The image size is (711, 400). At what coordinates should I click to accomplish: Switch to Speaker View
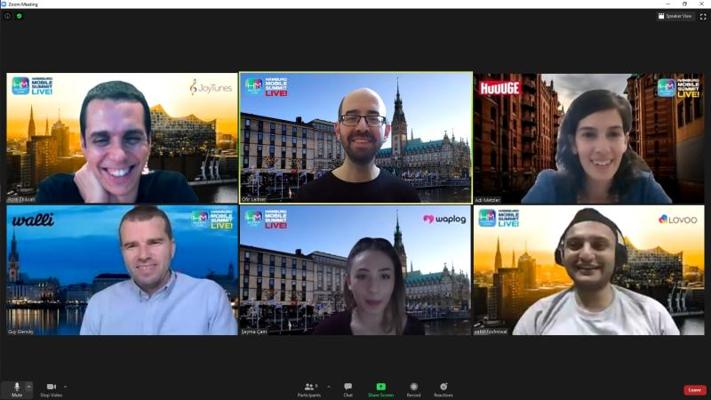click(x=675, y=16)
